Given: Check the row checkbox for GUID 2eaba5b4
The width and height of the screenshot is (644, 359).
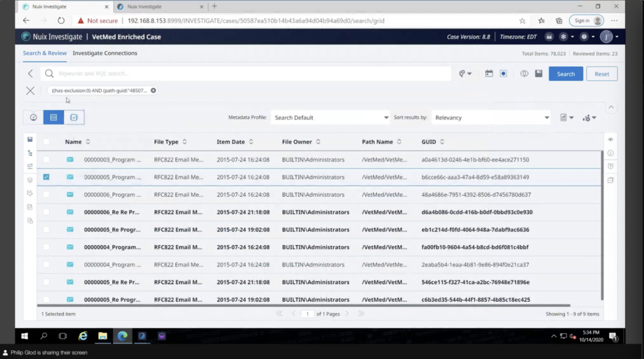Looking at the screenshot, I should 46,265.
